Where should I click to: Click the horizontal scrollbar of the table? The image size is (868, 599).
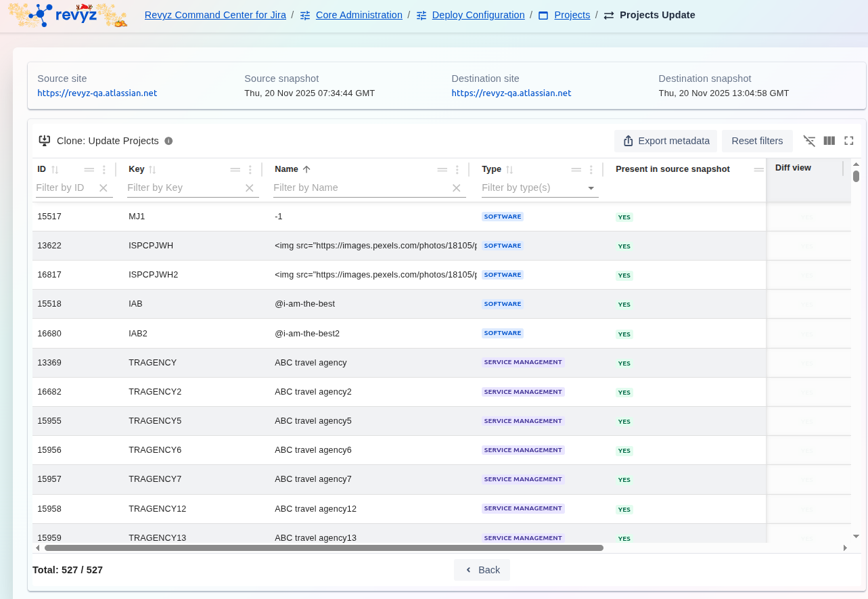tap(323, 548)
